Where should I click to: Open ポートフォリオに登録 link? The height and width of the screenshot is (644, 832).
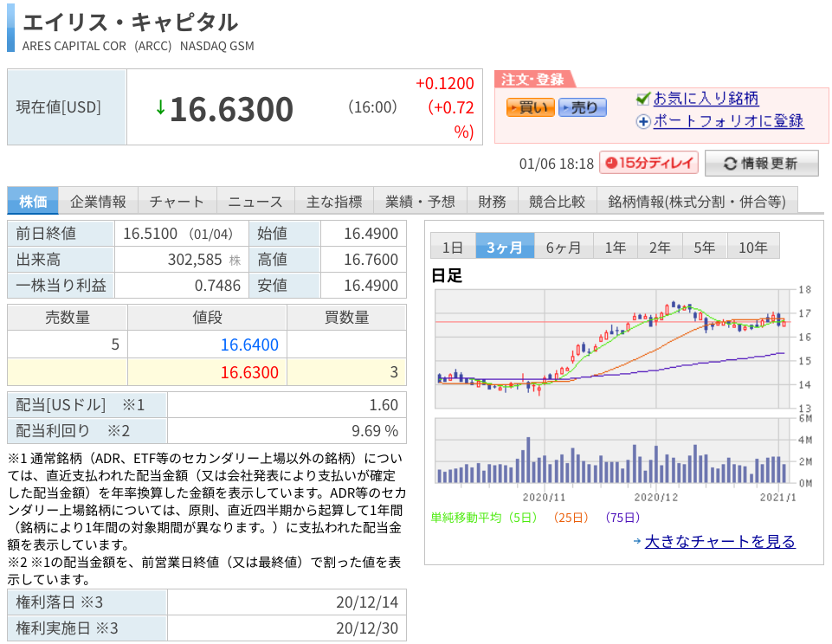click(728, 121)
